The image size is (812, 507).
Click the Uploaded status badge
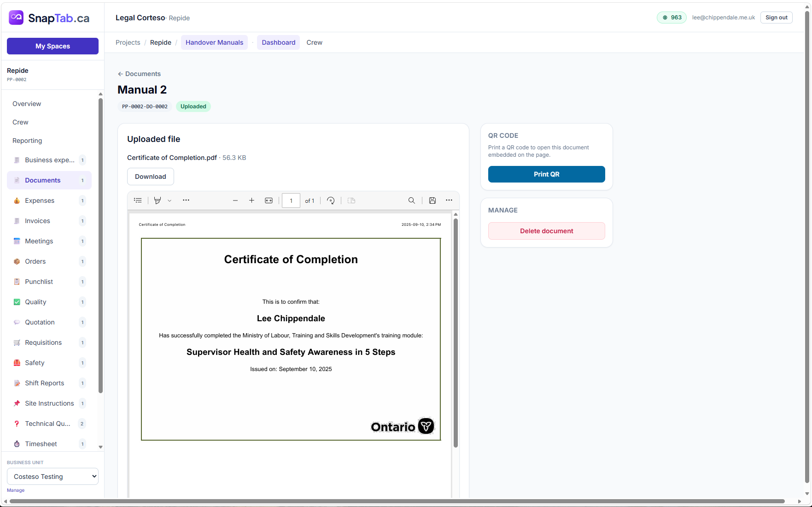[x=193, y=106]
